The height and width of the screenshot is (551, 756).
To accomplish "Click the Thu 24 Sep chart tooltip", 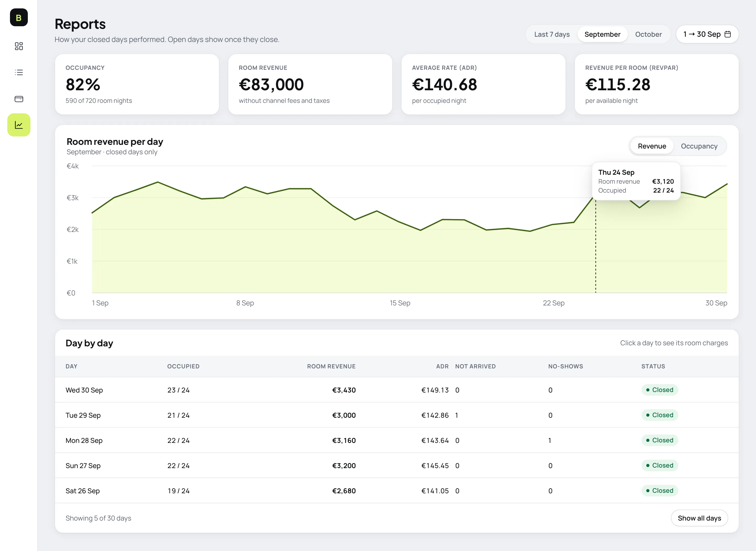I will [636, 181].
